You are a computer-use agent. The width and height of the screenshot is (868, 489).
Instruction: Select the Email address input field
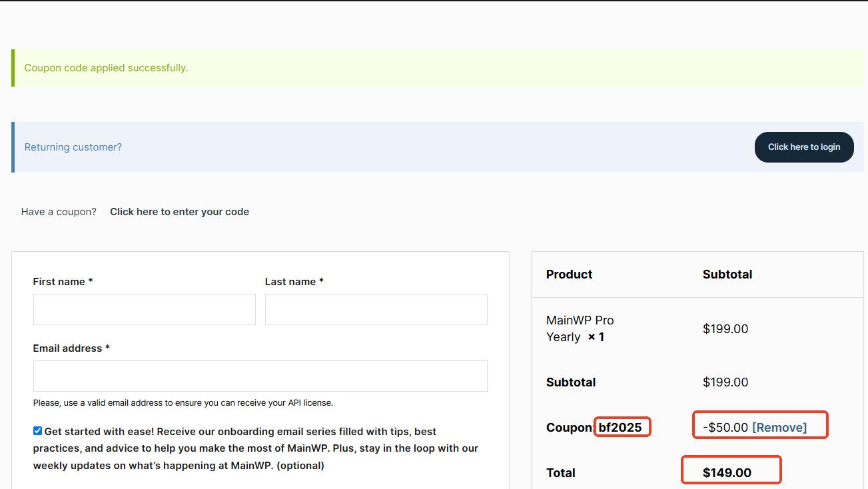point(260,376)
